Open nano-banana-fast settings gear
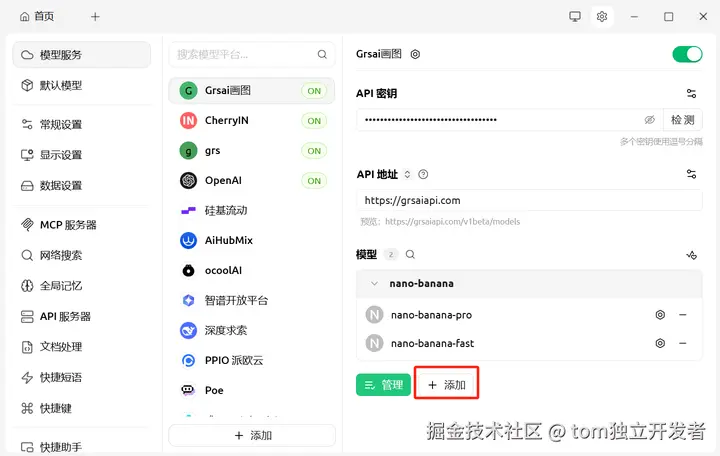Screen dimensions: 720x456 660,343
